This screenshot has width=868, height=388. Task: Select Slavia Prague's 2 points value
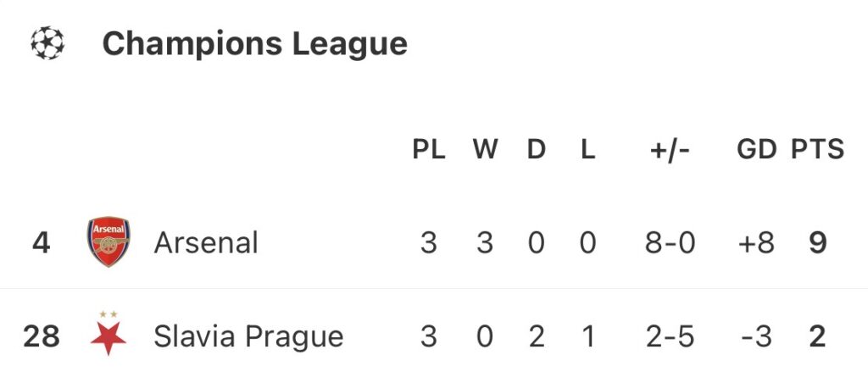[x=817, y=336]
